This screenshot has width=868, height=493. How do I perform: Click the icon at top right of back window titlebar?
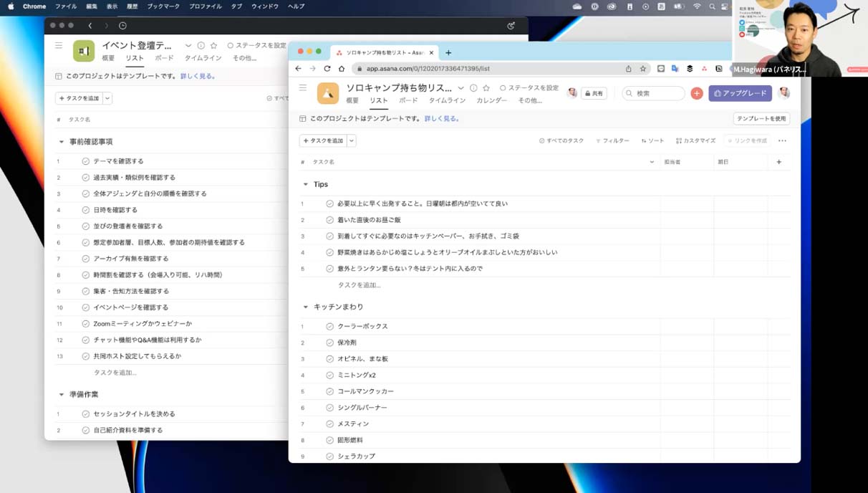(x=511, y=26)
